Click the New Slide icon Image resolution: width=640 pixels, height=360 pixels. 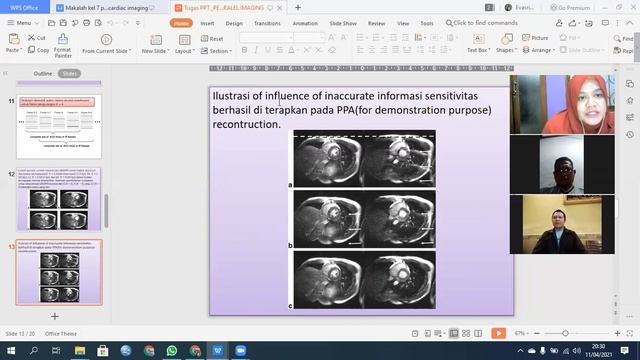[156, 40]
